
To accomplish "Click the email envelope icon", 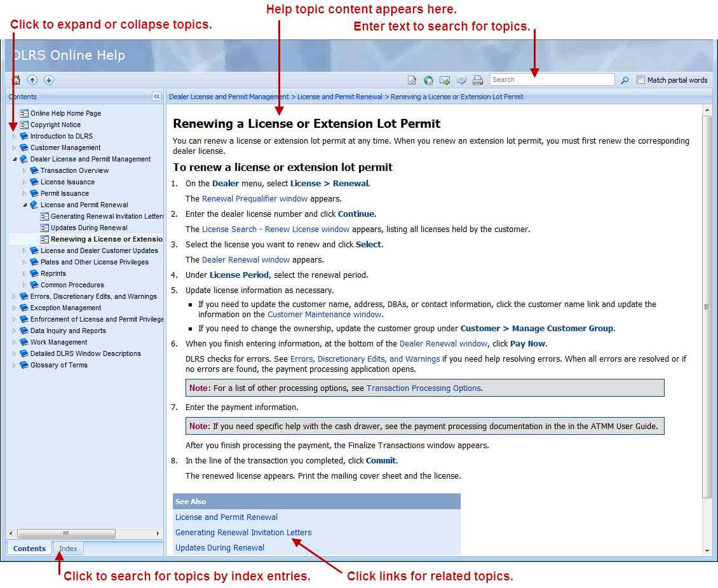I will (445, 80).
